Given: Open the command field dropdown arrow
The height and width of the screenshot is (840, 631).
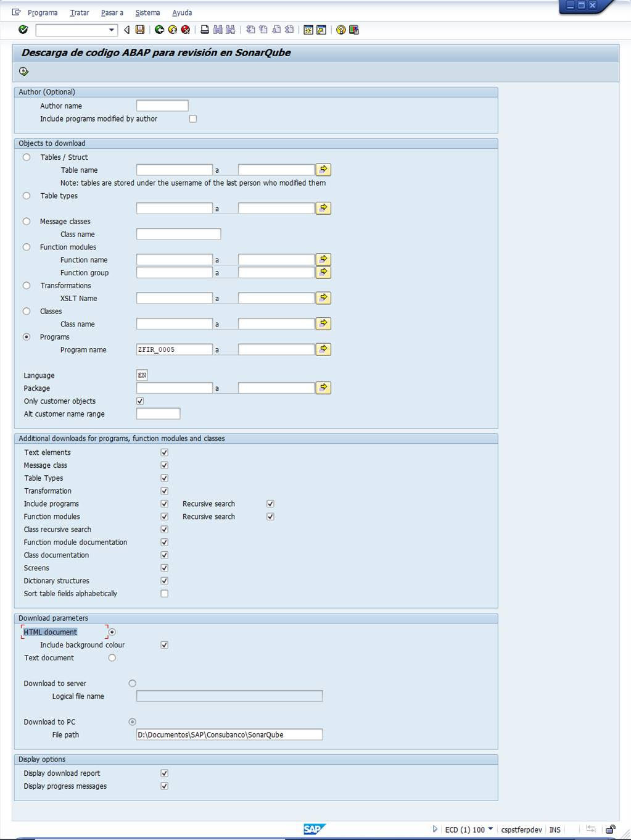Looking at the screenshot, I should coord(112,30).
